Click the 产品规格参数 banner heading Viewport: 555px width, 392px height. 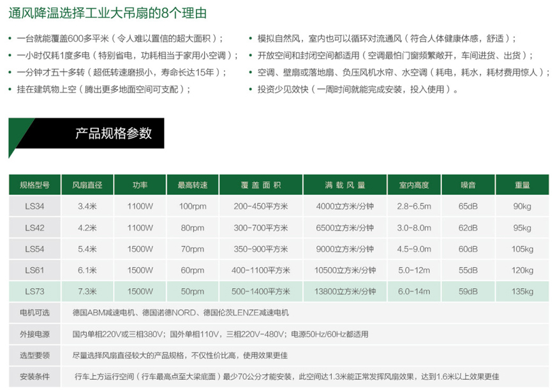pyautogui.click(x=114, y=133)
